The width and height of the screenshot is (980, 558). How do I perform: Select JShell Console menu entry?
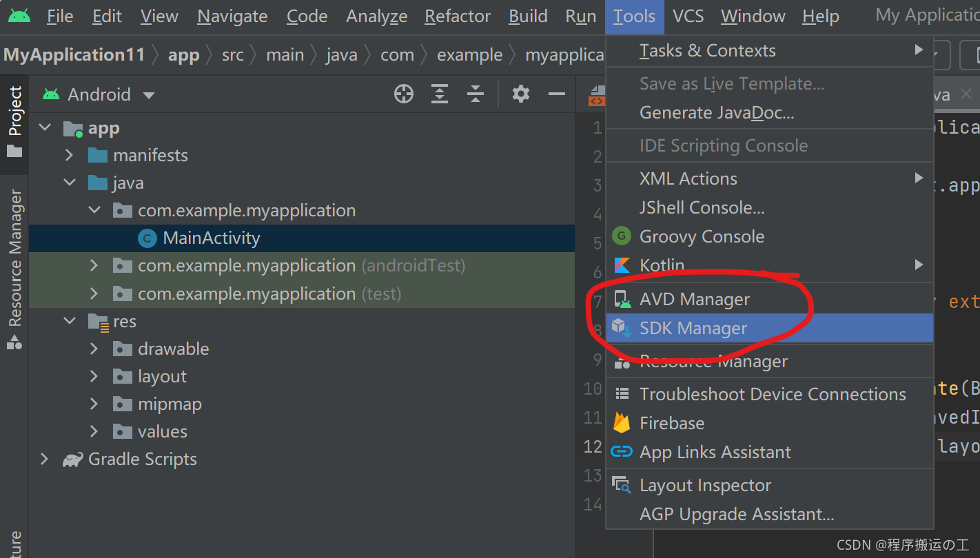coord(770,207)
